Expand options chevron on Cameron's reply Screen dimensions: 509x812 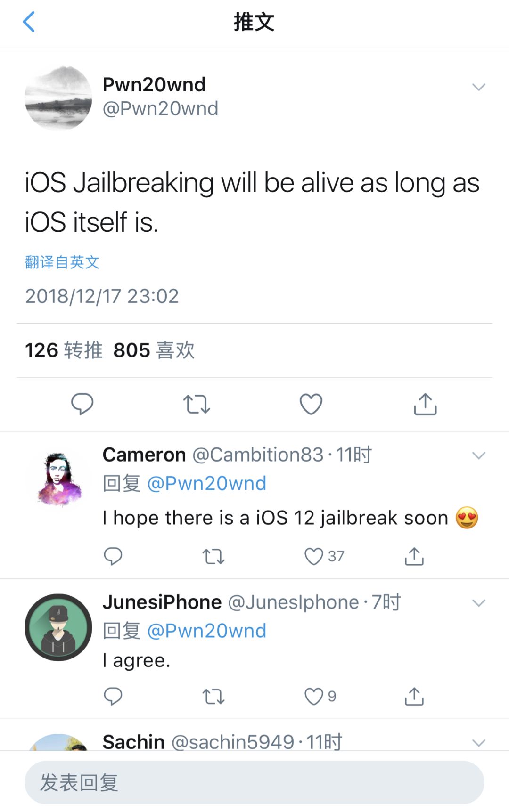coord(479,455)
